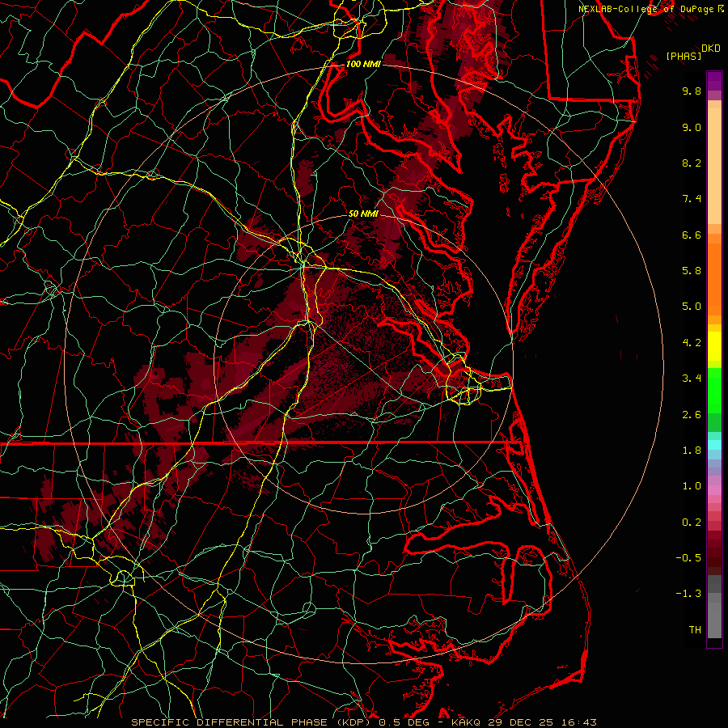The width and height of the screenshot is (728, 728).
Task: Pick the dark maroon band in legend
Action: pos(714,552)
